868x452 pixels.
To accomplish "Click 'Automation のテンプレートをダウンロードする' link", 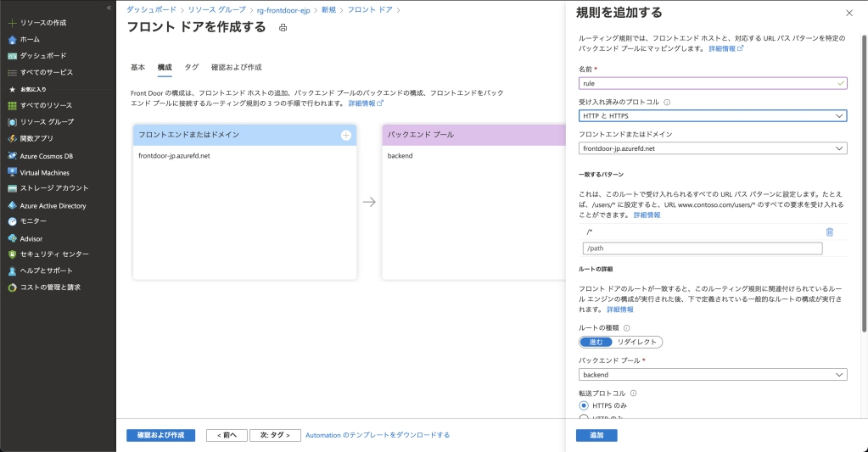I will [377, 435].
